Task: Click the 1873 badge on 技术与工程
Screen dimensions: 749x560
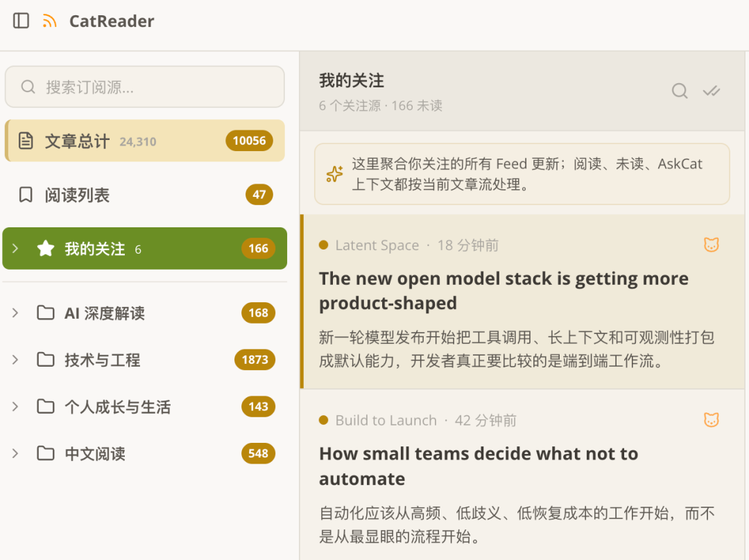Action: coord(255,360)
